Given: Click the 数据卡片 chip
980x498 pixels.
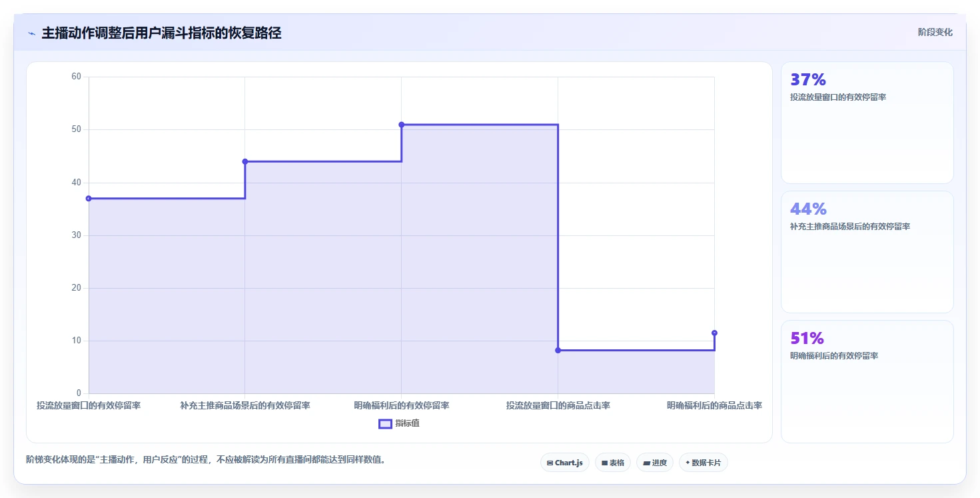Looking at the screenshot, I should 703,463.
